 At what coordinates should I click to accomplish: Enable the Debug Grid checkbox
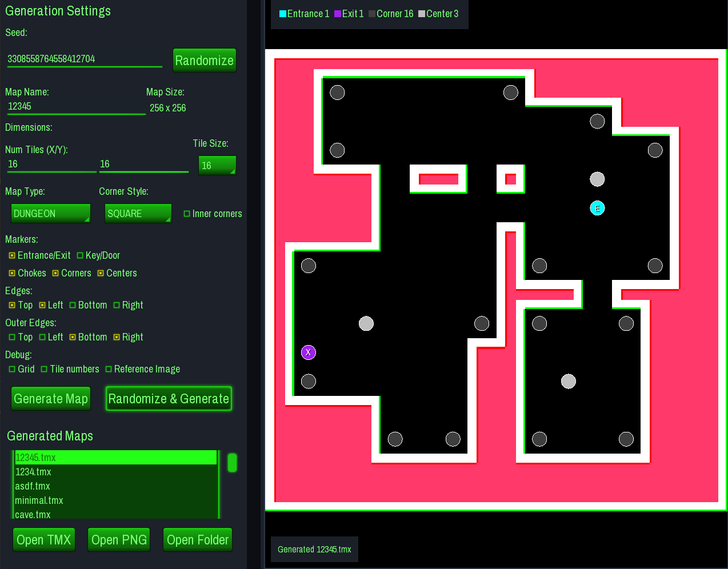pos(12,369)
